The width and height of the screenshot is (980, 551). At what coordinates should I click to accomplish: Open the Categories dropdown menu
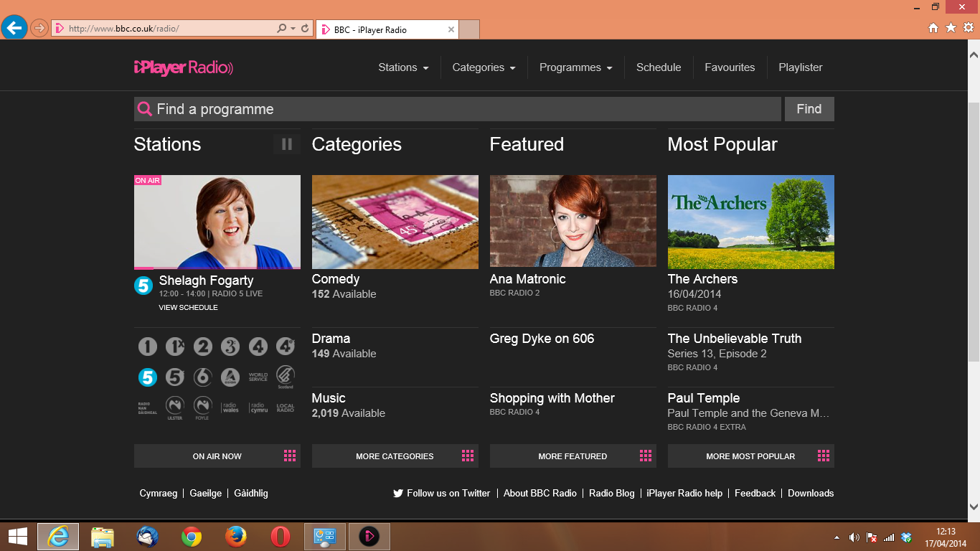click(x=484, y=67)
